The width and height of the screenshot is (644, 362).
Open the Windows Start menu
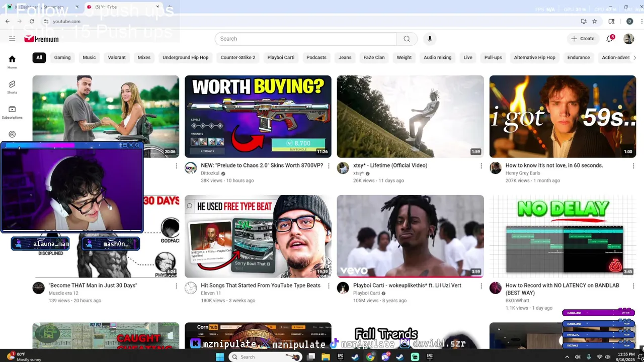tap(220, 357)
